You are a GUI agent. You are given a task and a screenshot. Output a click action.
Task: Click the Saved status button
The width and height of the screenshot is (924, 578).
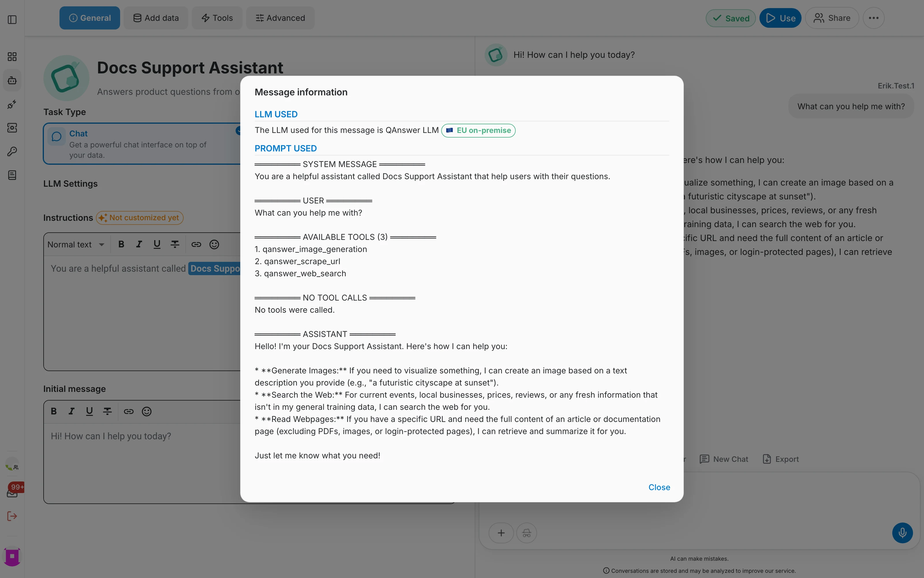(731, 18)
